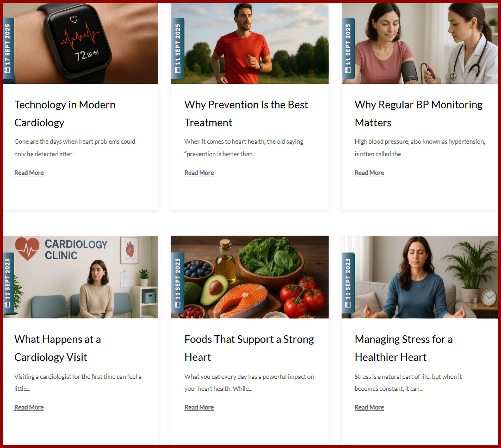The image size is (501, 448).
Task: Open Technology in Modern Cardiology title
Action: coord(65,114)
